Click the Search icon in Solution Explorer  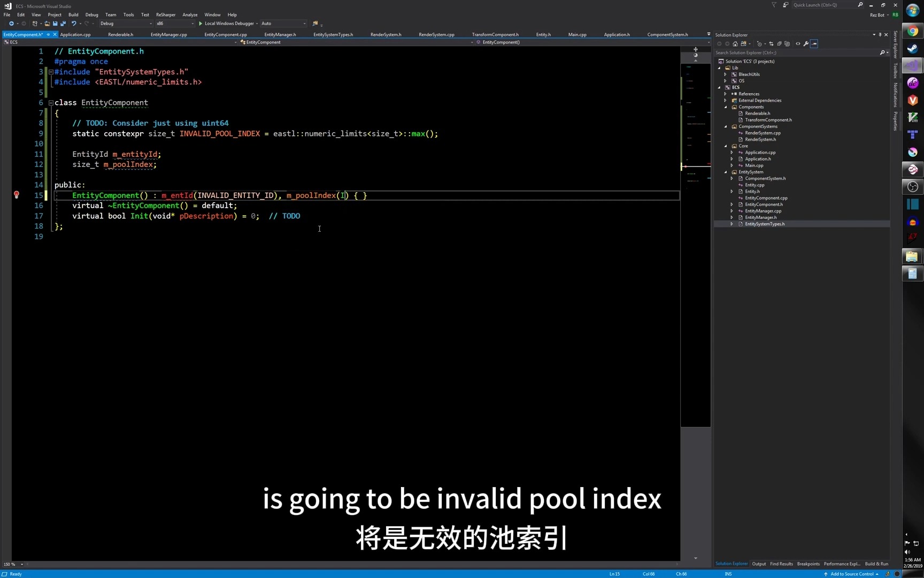(883, 52)
